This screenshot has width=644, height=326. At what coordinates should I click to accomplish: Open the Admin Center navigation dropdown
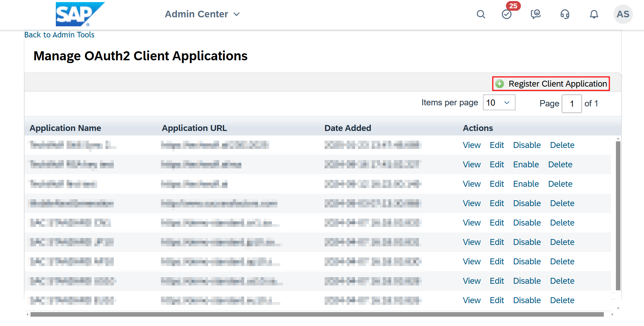[202, 14]
